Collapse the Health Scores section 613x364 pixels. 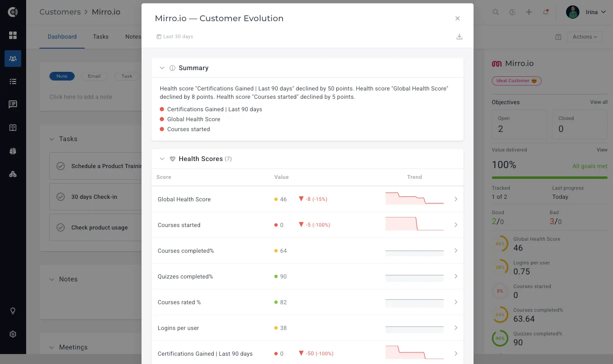(x=162, y=159)
